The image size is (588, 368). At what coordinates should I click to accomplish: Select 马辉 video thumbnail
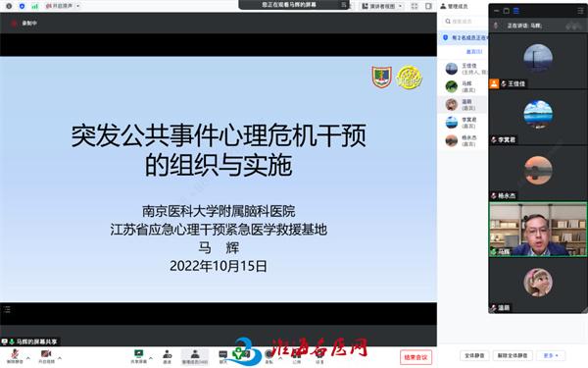(x=538, y=230)
